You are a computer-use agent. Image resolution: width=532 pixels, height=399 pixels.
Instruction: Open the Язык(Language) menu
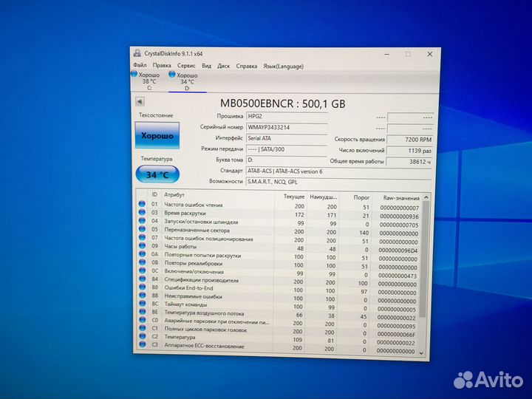(284, 66)
